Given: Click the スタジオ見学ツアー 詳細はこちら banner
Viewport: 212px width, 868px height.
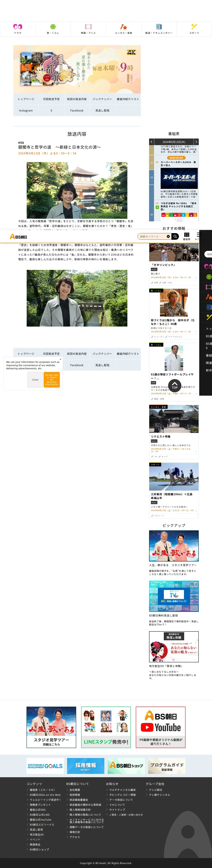Looking at the screenshot, I should tap(51, 727).
